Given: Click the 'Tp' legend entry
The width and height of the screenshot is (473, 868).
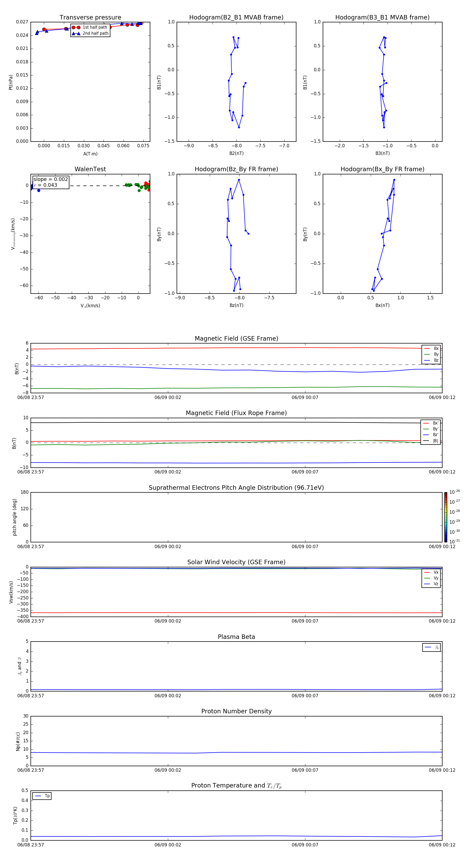Looking at the screenshot, I should click(x=42, y=796).
